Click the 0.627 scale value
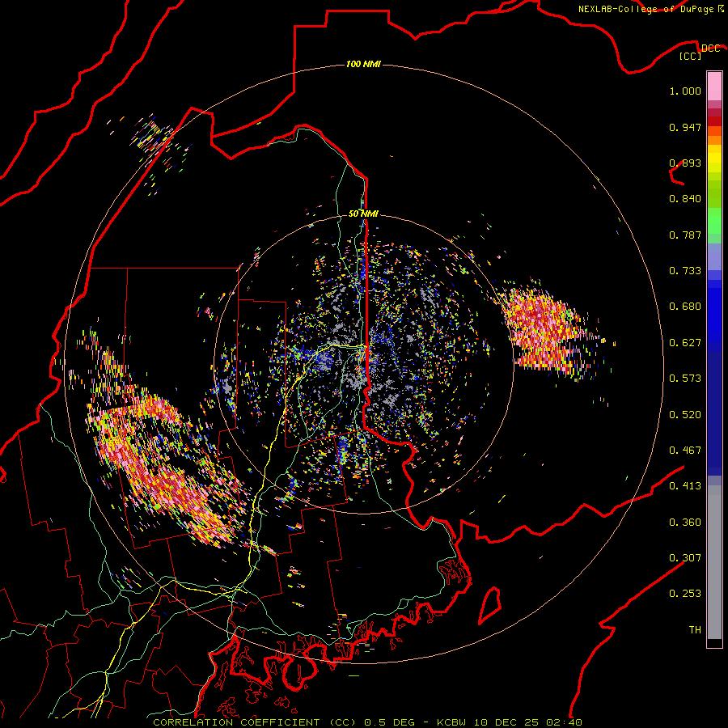728x728 pixels. (685, 343)
